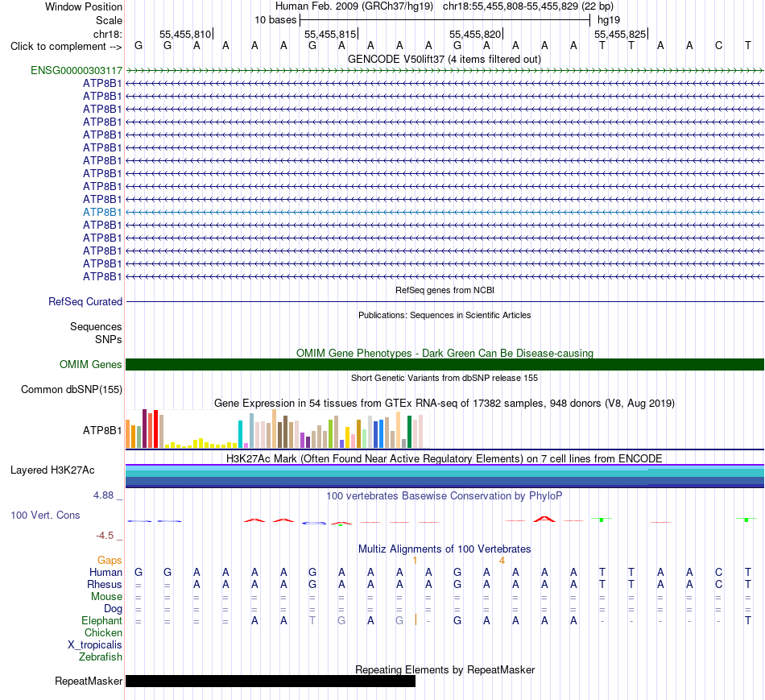This screenshot has height=700, width=765.
Task: Click the Zebrafish species row label
Action: click(x=101, y=657)
